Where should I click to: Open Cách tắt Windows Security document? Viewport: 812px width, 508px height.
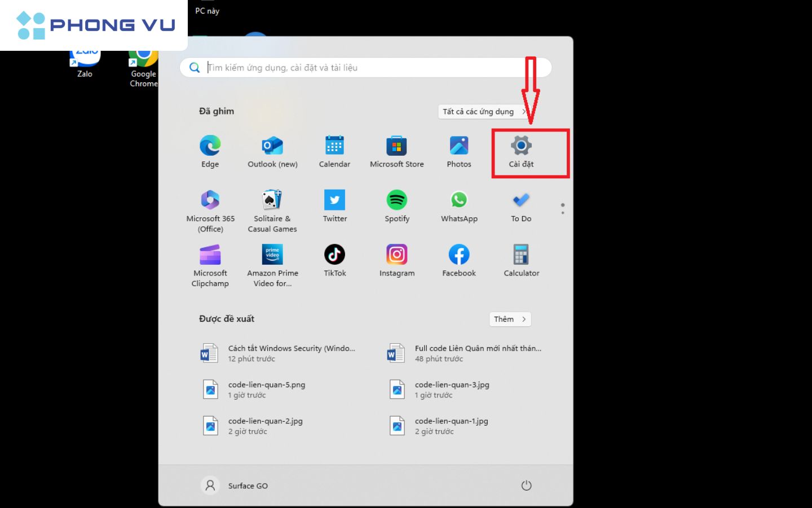(x=291, y=353)
